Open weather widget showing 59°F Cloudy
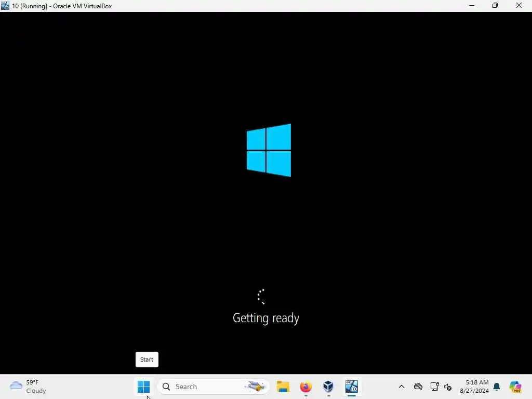Screen dimensions: 532x399 click(x=28, y=387)
